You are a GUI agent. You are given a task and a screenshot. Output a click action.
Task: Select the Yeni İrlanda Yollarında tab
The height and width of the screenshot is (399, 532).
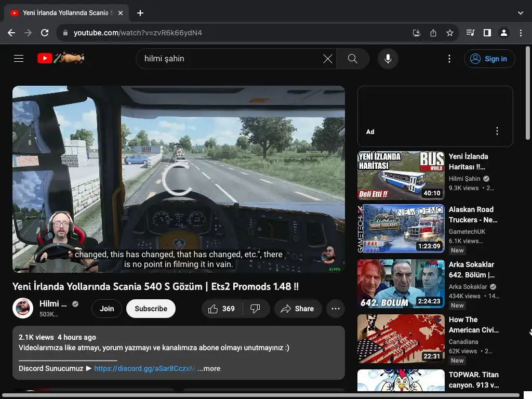click(x=66, y=13)
